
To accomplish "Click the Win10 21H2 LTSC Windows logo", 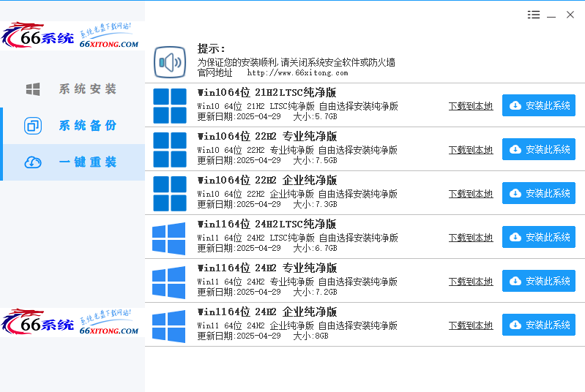I will (x=170, y=106).
